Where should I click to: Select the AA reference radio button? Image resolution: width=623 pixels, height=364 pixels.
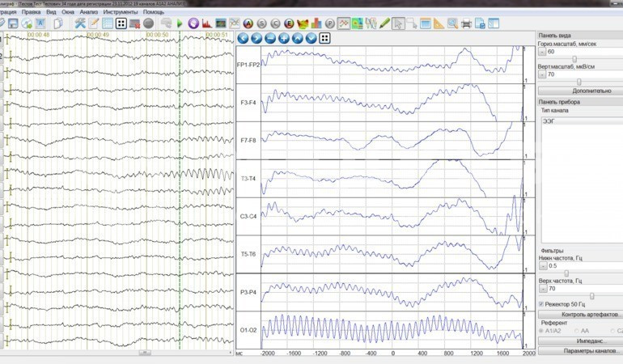[x=577, y=331]
